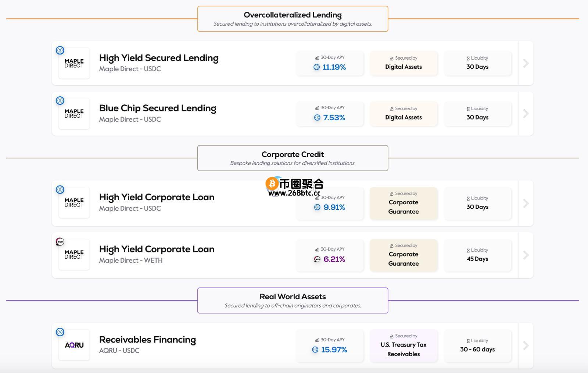Click the AQRU logo thumbnail
The width and height of the screenshot is (588, 373).
pos(74,345)
